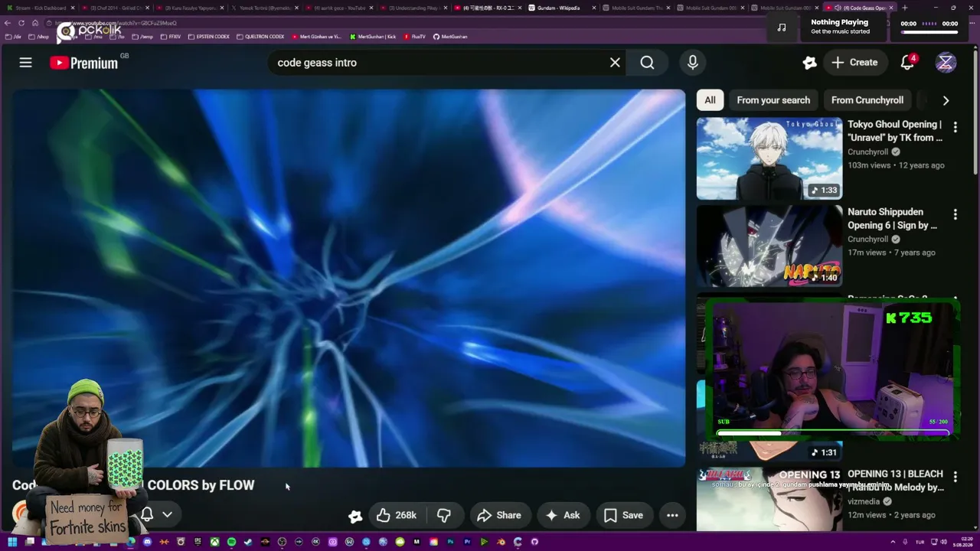Open the YouTube guide hamburger menu
This screenshot has height=551, width=980.
pyautogui.click(x=25, y=63)
